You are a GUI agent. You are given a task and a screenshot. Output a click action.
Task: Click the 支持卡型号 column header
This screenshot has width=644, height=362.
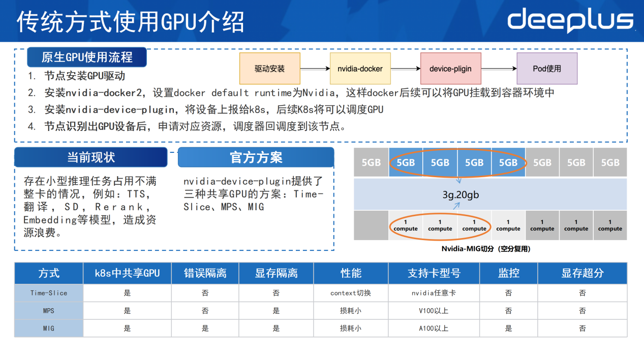(x=434, y=273)
